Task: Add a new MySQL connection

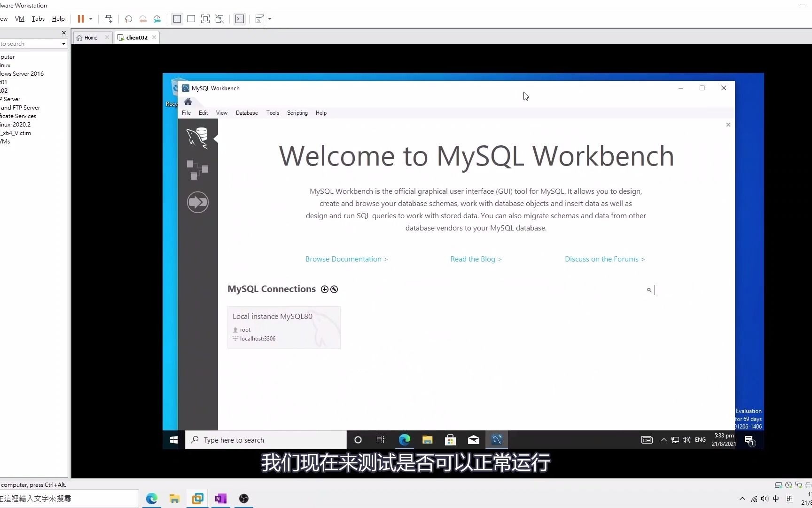Action: [x=325, y=289]
